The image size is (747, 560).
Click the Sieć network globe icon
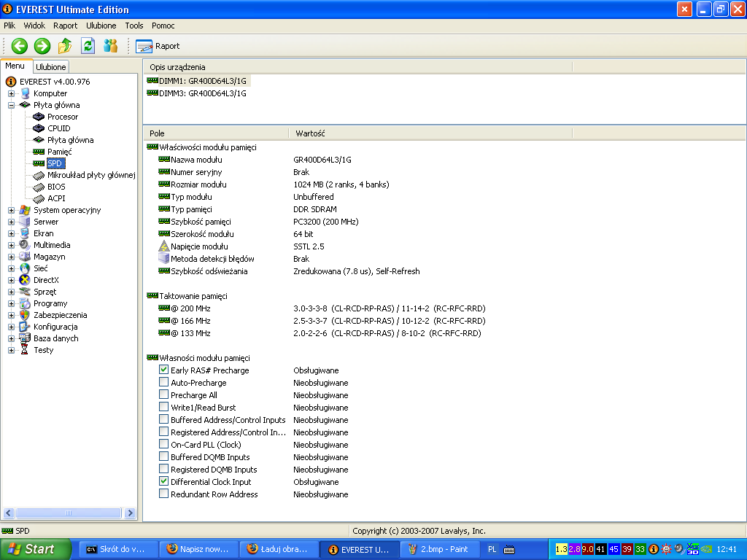coord(25,268)
